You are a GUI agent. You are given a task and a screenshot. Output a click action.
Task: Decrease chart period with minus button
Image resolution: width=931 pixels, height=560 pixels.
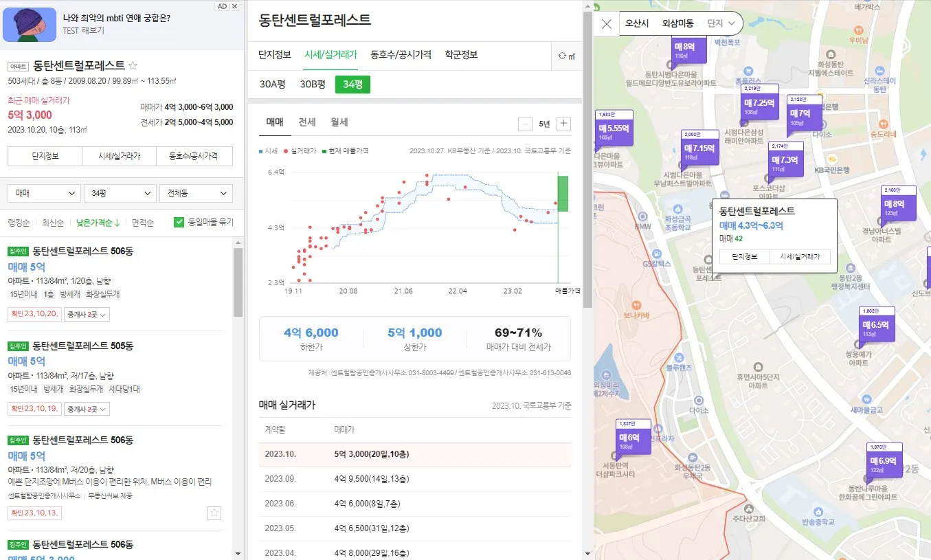click(x=525, y=124)
